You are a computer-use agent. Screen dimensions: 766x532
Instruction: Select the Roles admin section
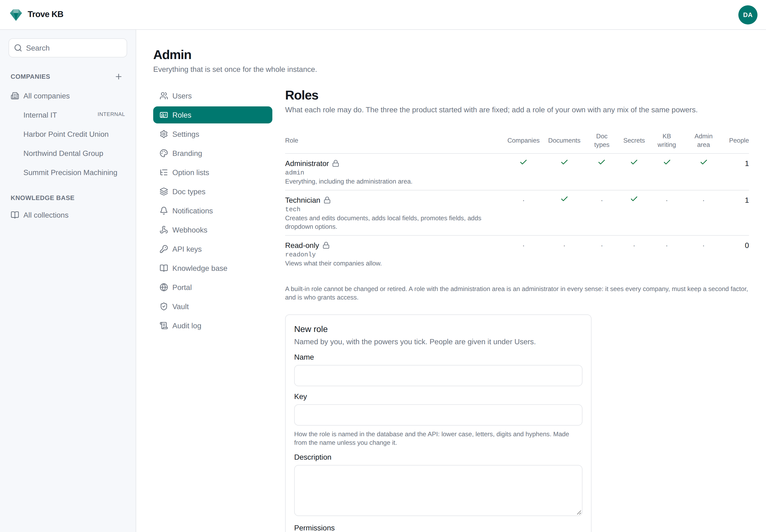[x=213, y=115]
